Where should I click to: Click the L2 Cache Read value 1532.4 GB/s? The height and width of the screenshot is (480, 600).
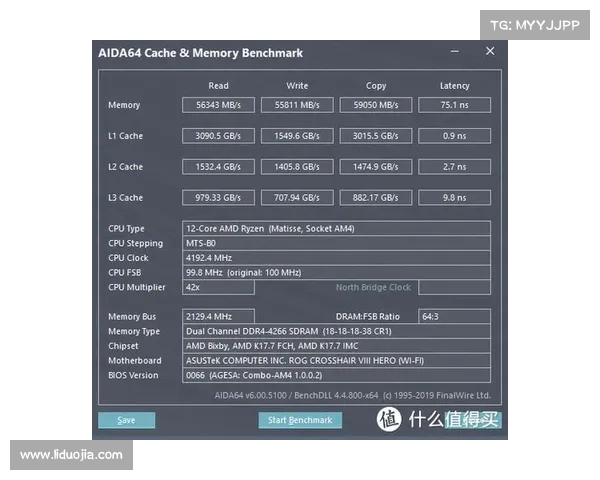(x=218, y=167)
